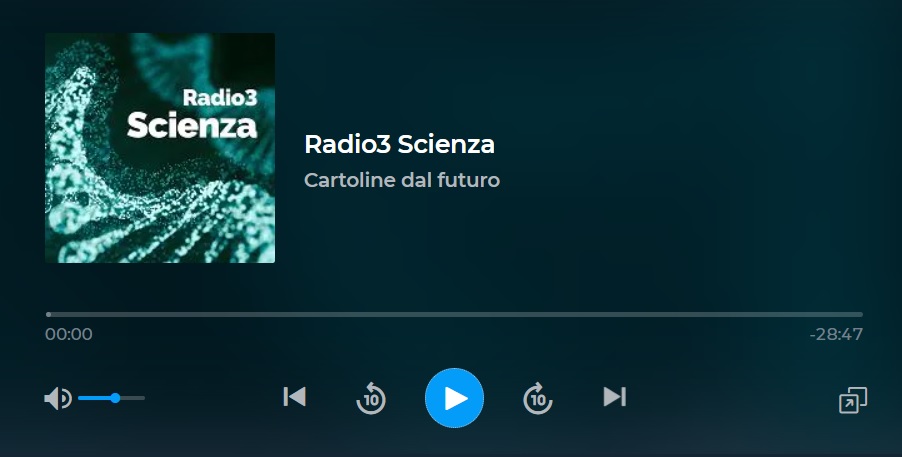
Task: Raise volume on grey part of volume track
Action: [132, 398]
